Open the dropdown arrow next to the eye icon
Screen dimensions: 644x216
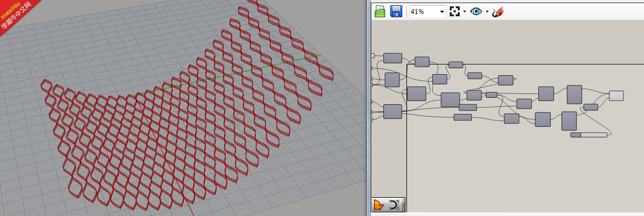487,11
